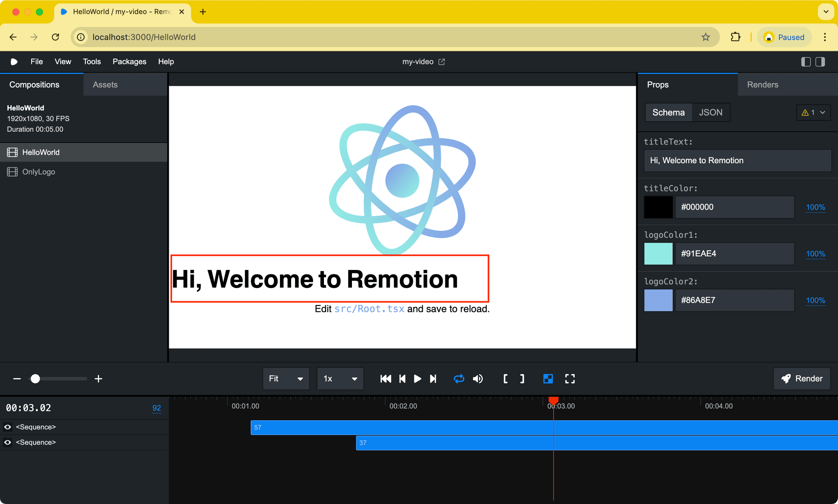This screenshot has width=838, height=504.
Task: Select the HelloWorld composition
Action: (84, 152)
